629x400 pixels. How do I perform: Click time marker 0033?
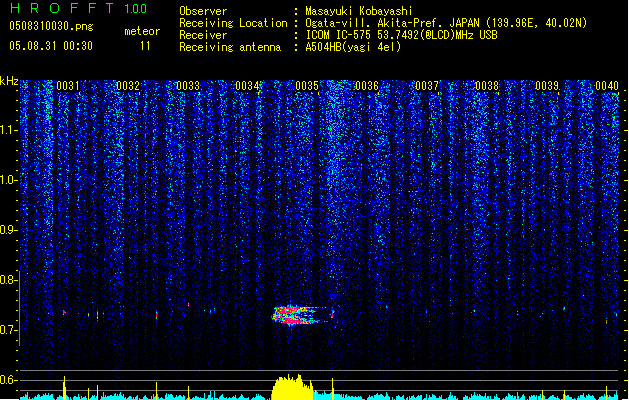[188, 86]
